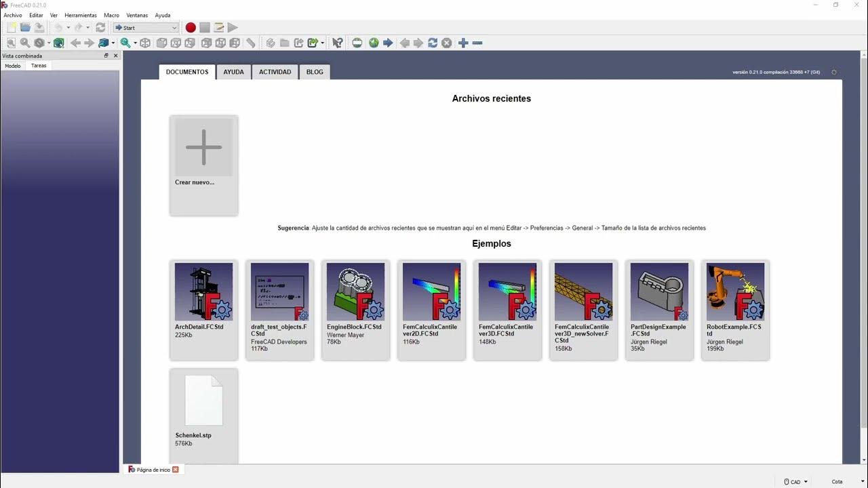Click the What's This help cursor icon

click(337, 43)
